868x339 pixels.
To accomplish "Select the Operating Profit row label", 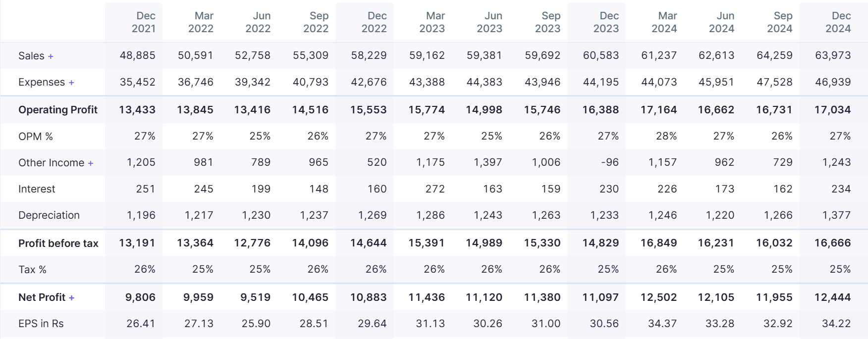I will pyautogui.click(x=58, y=110).
